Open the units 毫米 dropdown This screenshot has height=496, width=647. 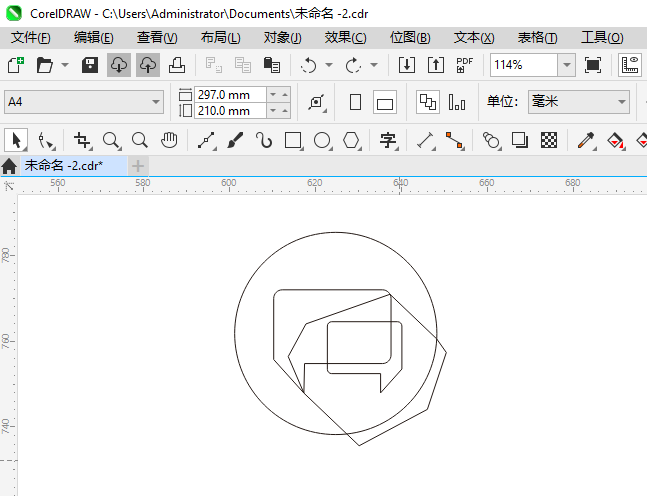tap(622, 102)
